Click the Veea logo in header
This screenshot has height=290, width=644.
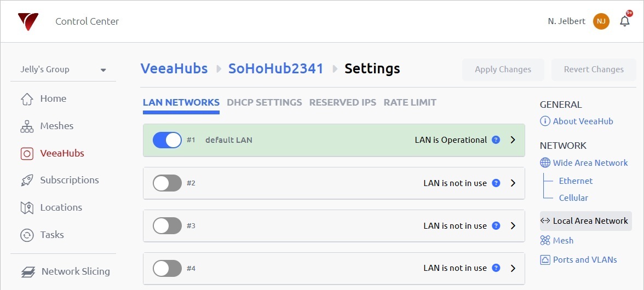click(28, 21)
